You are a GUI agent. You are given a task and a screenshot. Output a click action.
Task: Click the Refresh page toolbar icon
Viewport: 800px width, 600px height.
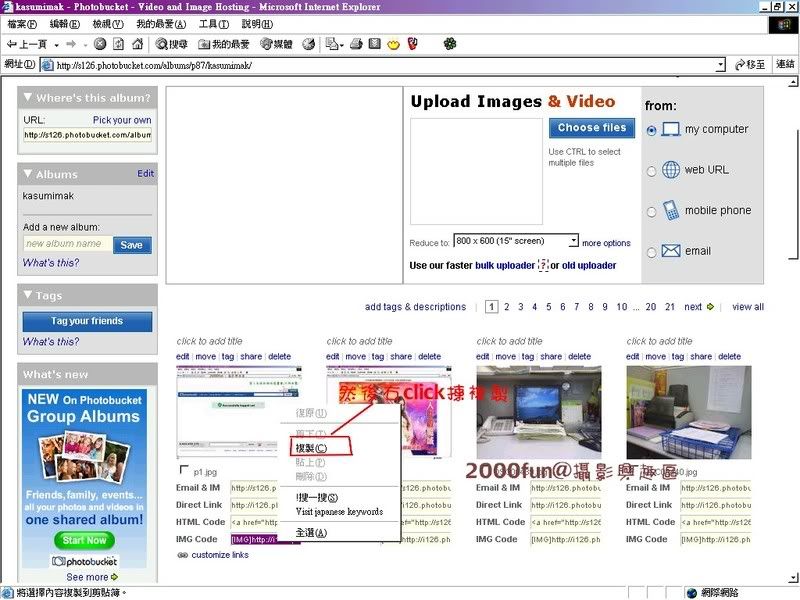click(x=118, y=44)
